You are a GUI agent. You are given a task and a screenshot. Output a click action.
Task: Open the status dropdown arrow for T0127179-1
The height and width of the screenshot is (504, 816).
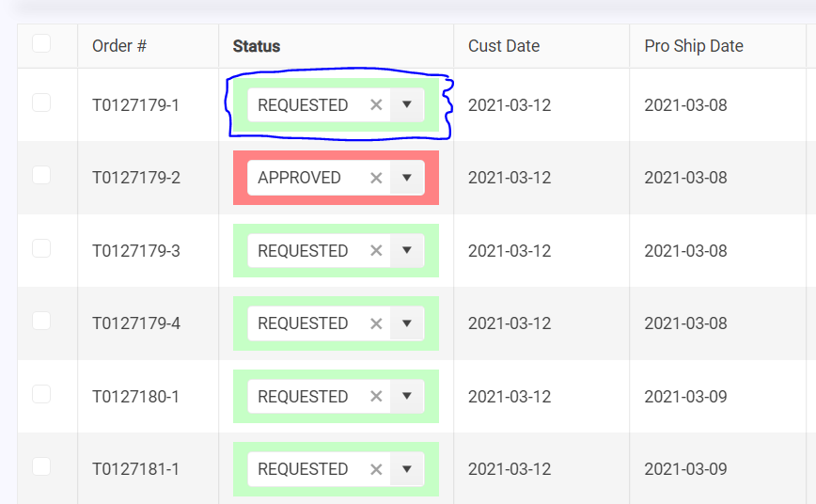407,104
